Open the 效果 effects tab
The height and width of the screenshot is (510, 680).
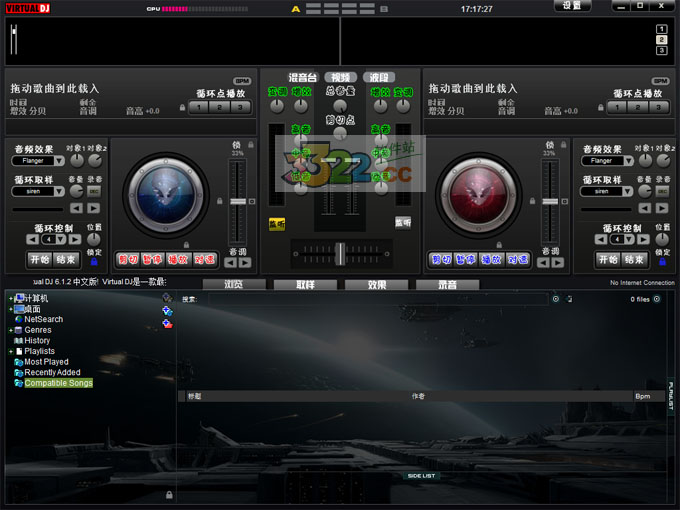point(376,284)
